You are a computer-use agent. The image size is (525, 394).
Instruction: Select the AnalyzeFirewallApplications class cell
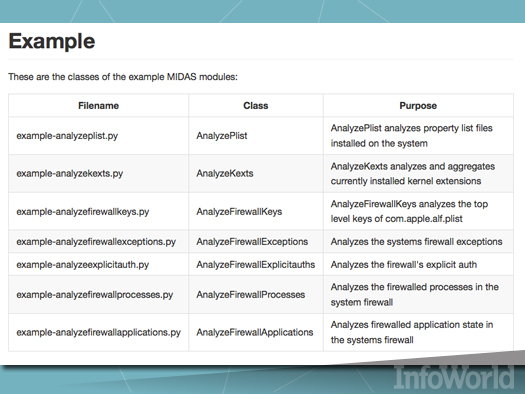pyautogui.click(x=254, y=332)
